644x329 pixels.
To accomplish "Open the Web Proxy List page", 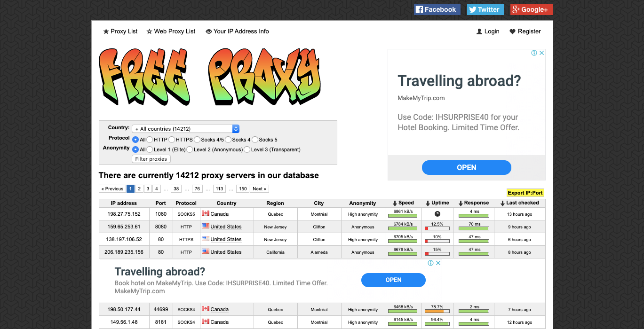I will click(175, 31).
